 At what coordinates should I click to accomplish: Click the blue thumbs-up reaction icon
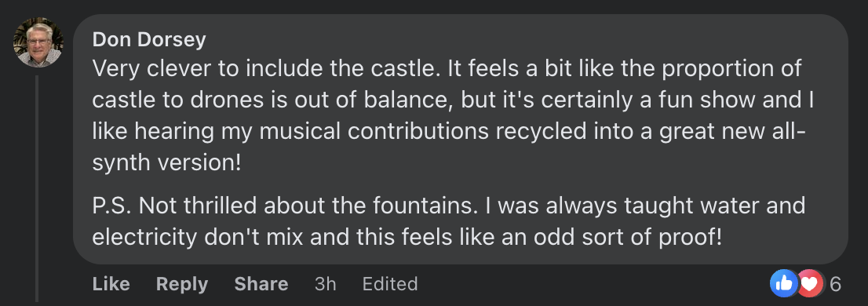783,283
